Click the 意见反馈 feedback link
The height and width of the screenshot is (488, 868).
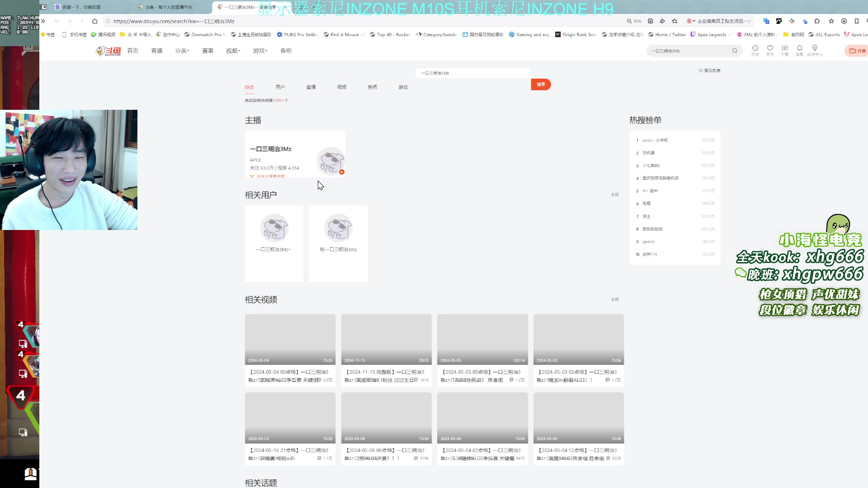coord(710,70)
